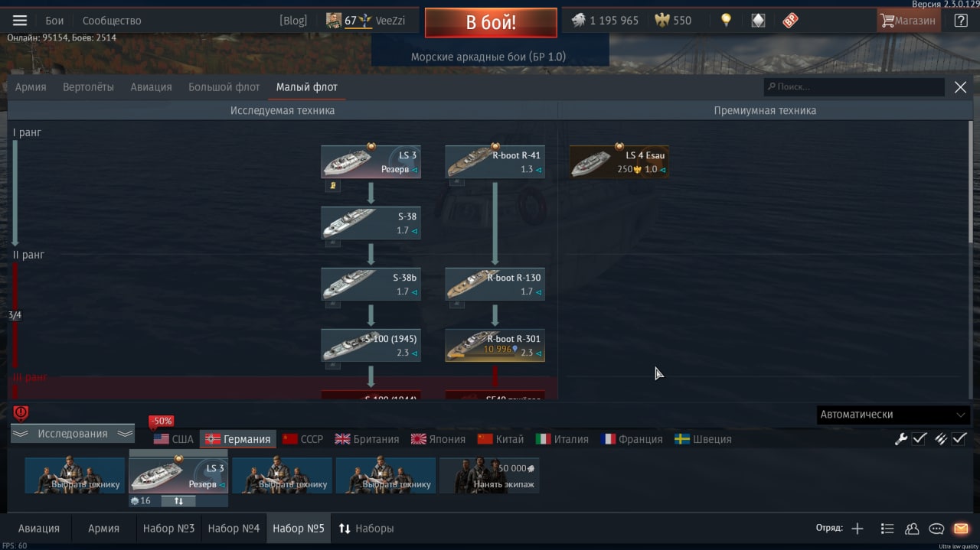
Task: Switch to the Авиация research tab
Action: point(151,87)
